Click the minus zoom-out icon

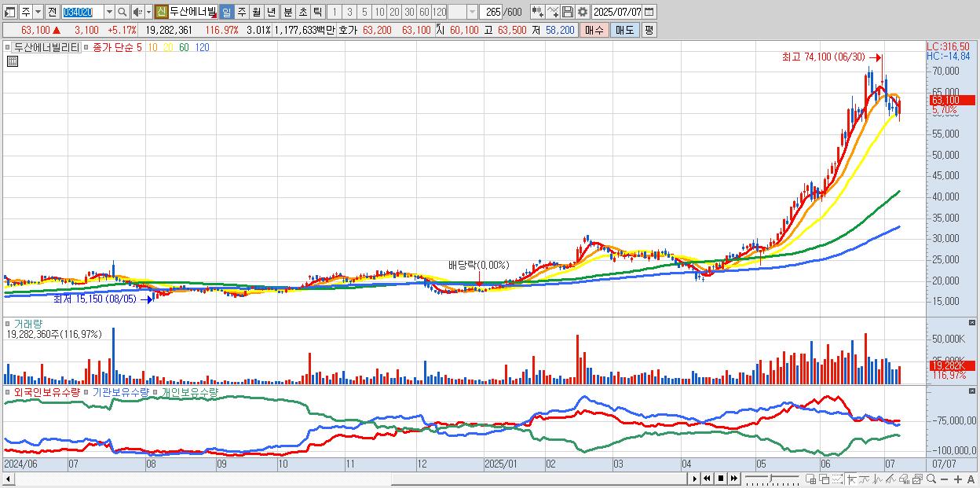pyautogui.click(x=944, y=479)
